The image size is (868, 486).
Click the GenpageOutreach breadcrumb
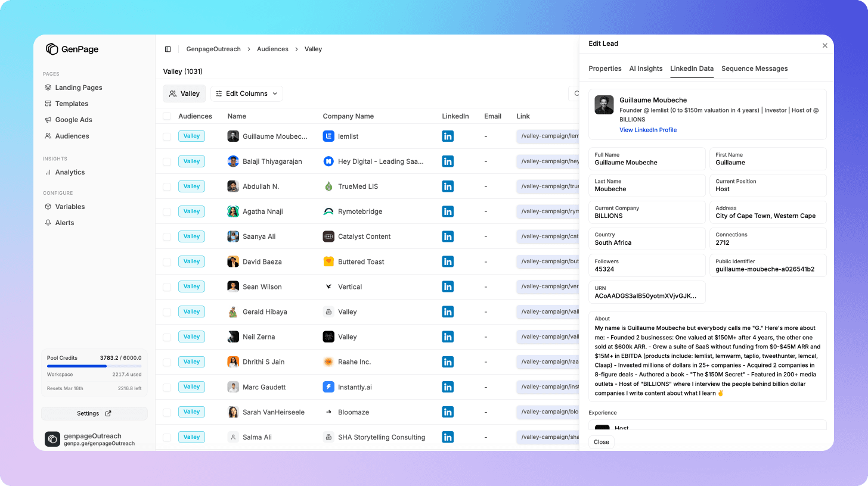coord(213,49)
